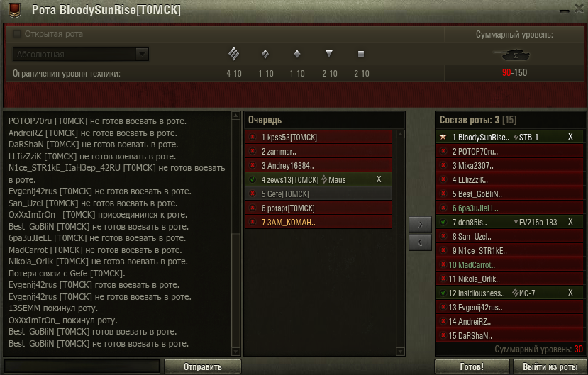Remove den85is from company with X

point(570,222)
